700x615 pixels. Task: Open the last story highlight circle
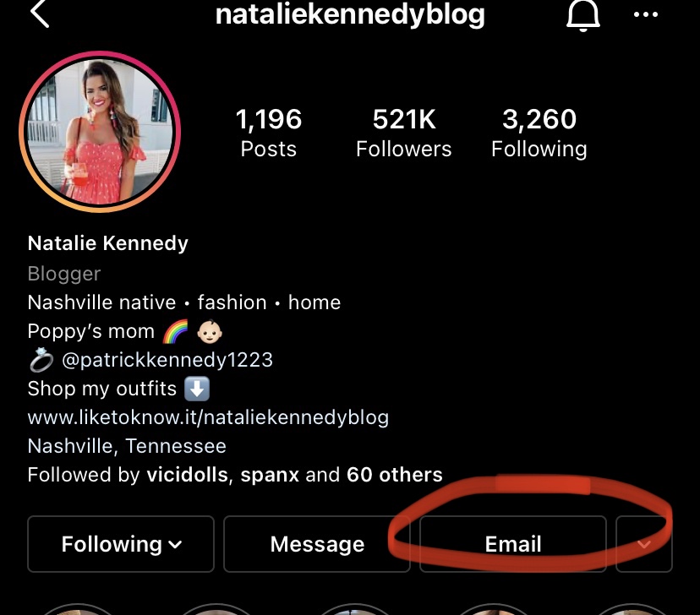point(632,609)
